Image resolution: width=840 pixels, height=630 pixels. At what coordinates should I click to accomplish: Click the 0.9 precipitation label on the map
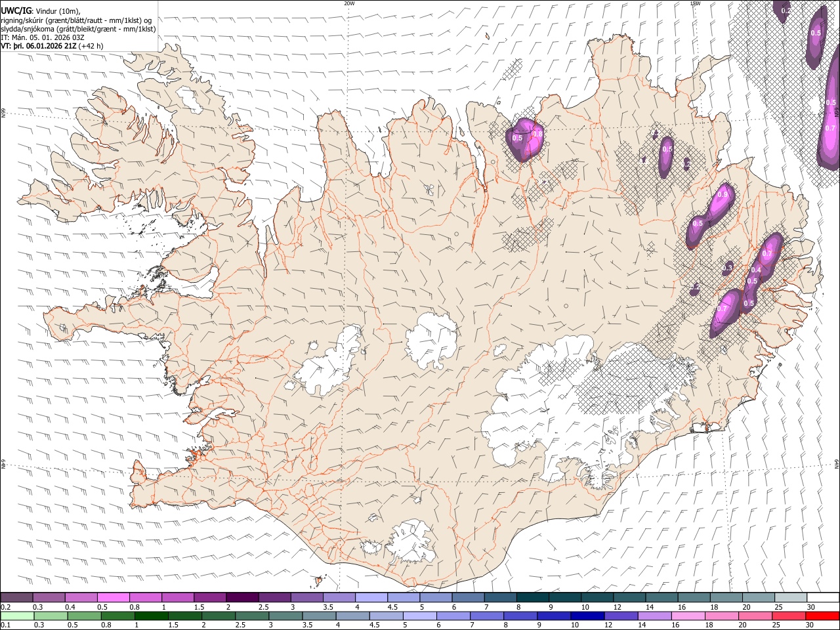(x=723, y=194)
